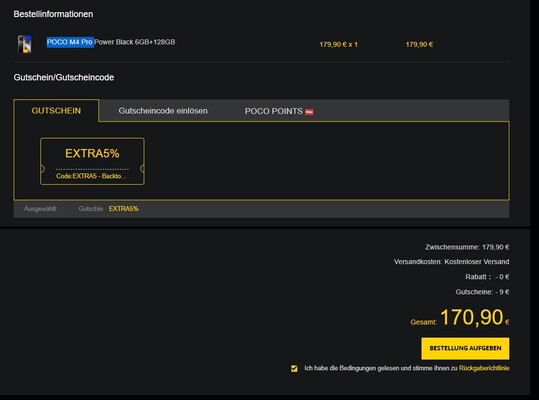The image size is (539, 400).
Task: Switch to Gutscheincode einlösen tab
Action: (x=163, y=111)
